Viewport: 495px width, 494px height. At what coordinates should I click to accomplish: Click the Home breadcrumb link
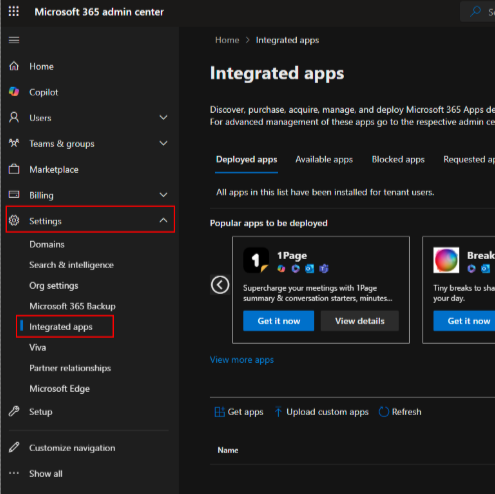(227, 40)
